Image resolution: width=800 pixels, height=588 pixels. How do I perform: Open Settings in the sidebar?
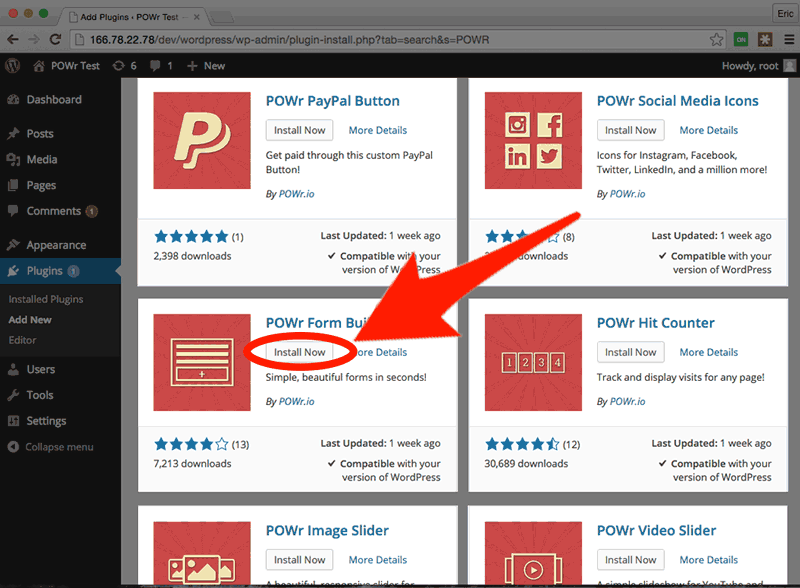pos(46,421)
